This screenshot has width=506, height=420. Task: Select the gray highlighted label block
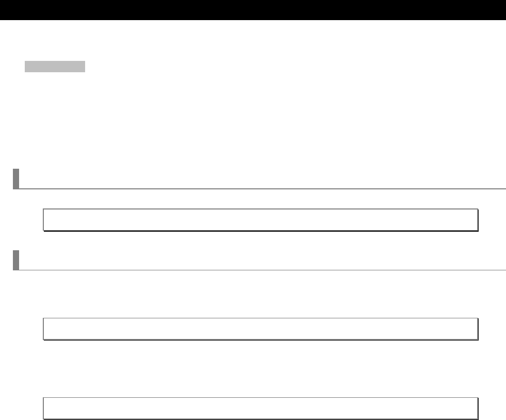(x=55, y=67)
